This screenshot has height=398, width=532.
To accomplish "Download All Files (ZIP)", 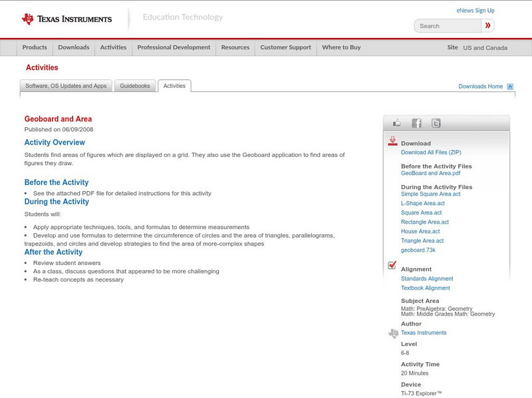I will pos(431,152).
